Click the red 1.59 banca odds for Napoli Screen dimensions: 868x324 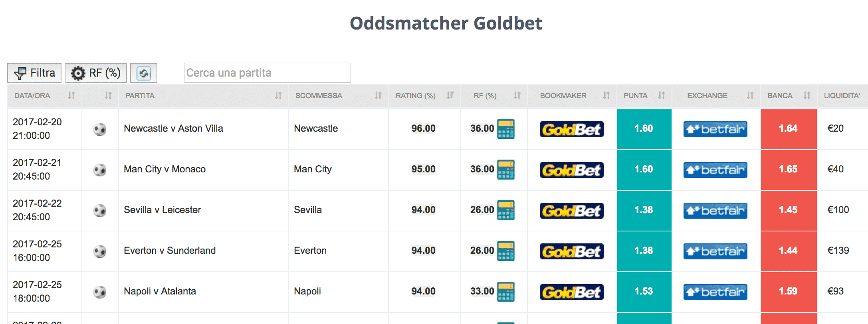pyautogui.click(x=788, y=292)
